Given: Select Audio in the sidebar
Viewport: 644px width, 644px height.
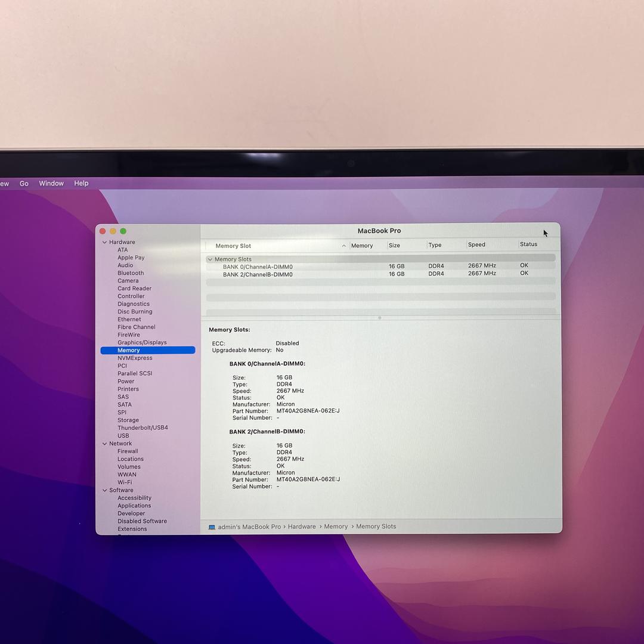Looking at the screenshot, I should point(125,265).
